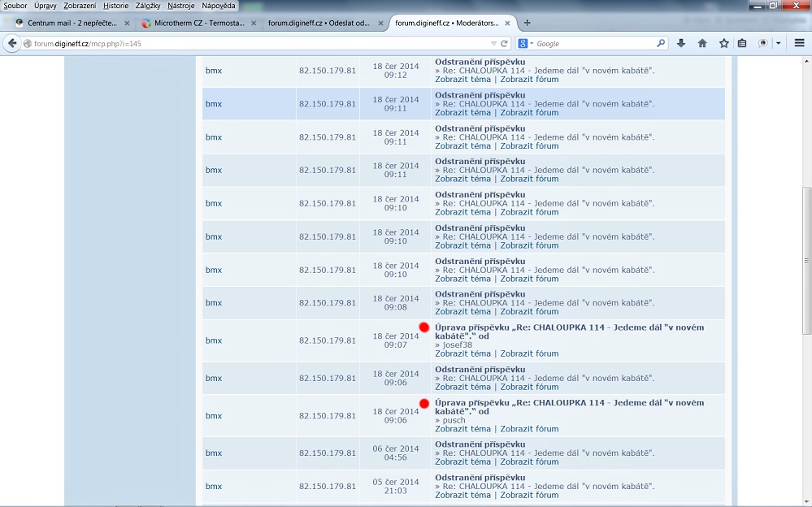Click Zobrazit téma in the josef38 entry
Screen dimensions: 812x507
pyautogui.click(x=462, y=353)
